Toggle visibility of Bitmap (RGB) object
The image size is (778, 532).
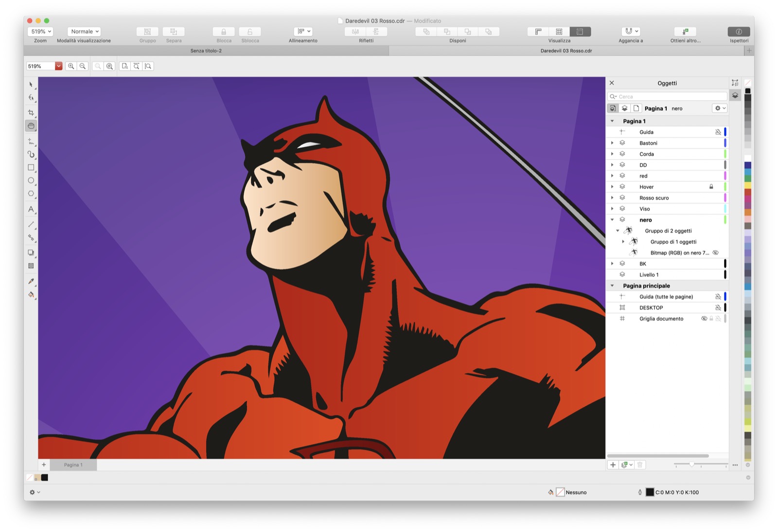[716, 253]
